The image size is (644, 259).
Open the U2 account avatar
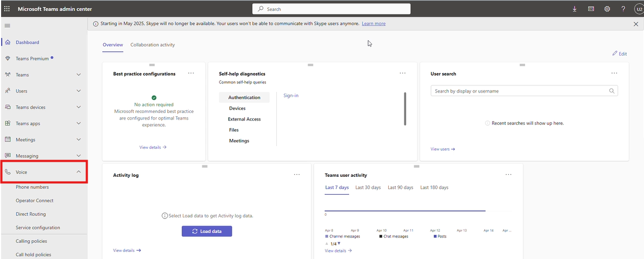[639, 9]
